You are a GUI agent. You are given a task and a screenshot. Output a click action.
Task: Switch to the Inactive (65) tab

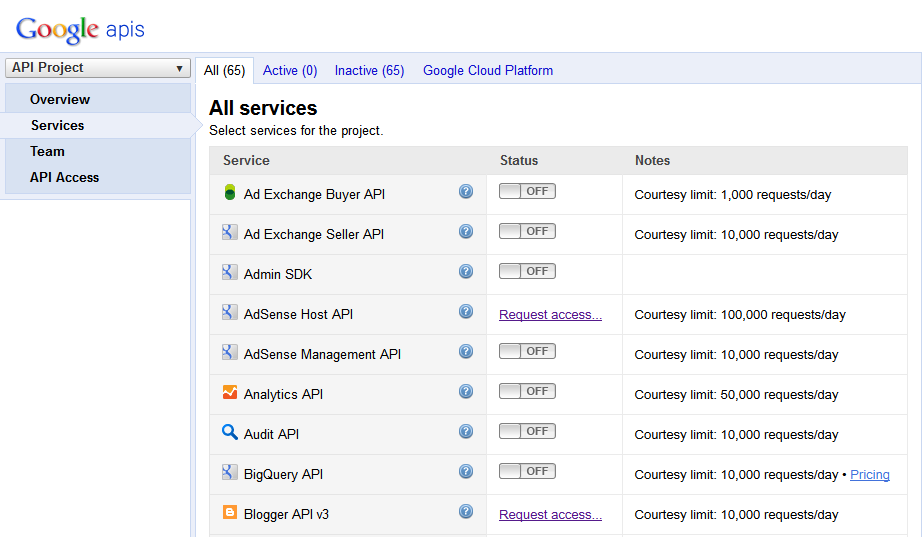pos(369,71)
